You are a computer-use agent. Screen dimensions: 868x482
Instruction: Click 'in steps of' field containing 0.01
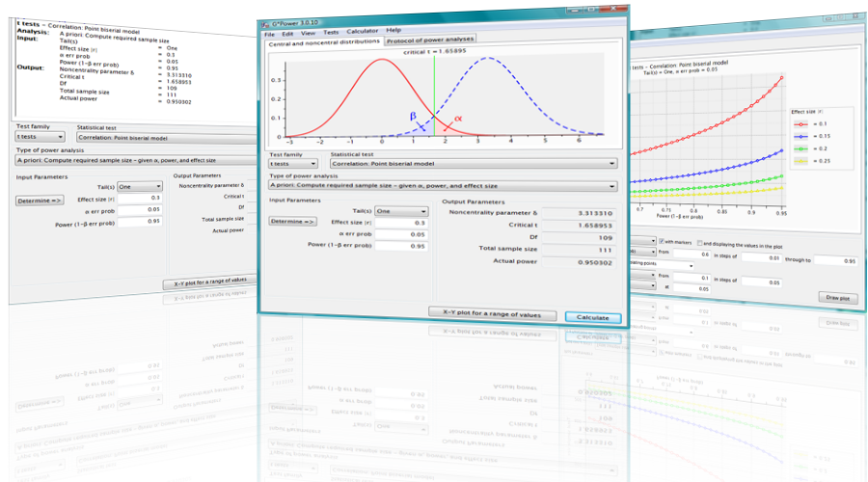click(761, 257)
